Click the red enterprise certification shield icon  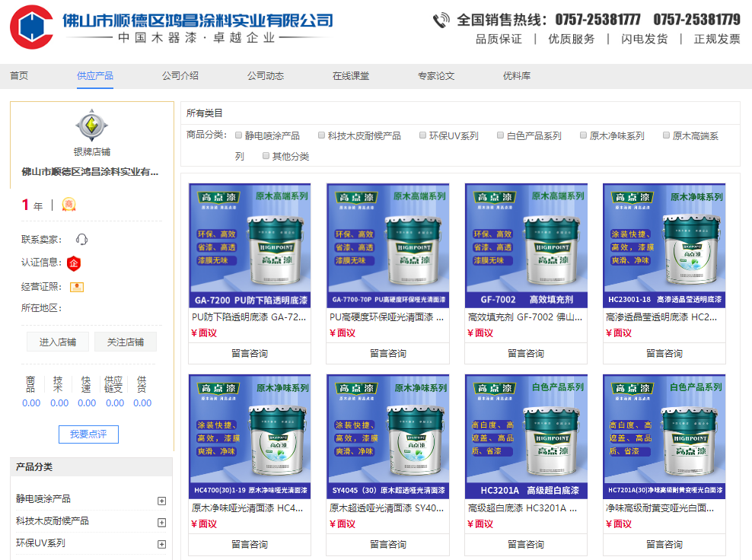tap(74, 263)
